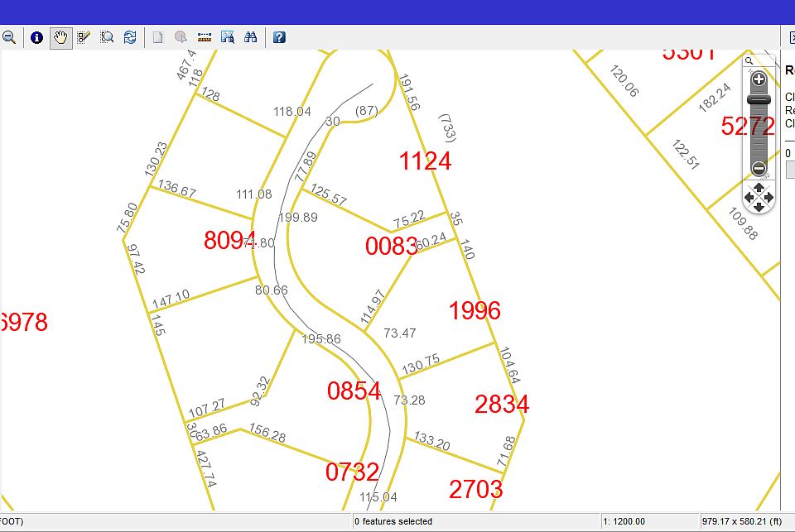Click dimension label 136.67
The image size is (795, 532).
click(x=177, y=189)
